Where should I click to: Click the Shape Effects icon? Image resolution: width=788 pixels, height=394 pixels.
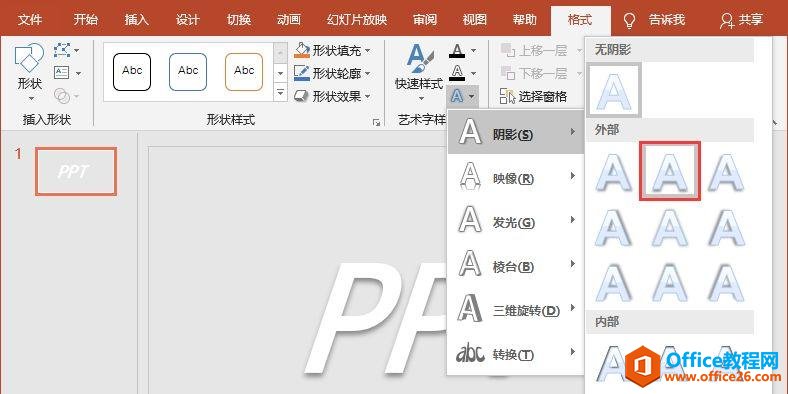coord(302,96)
